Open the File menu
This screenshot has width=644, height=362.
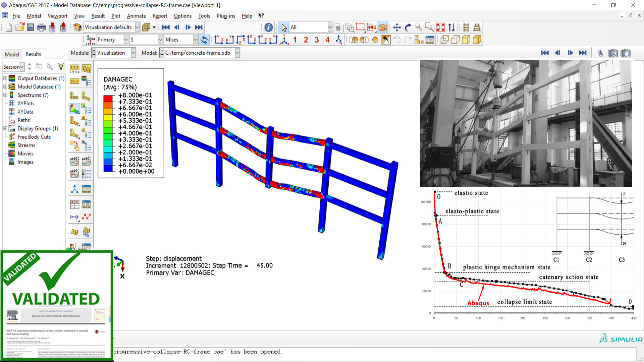(16, 16)
